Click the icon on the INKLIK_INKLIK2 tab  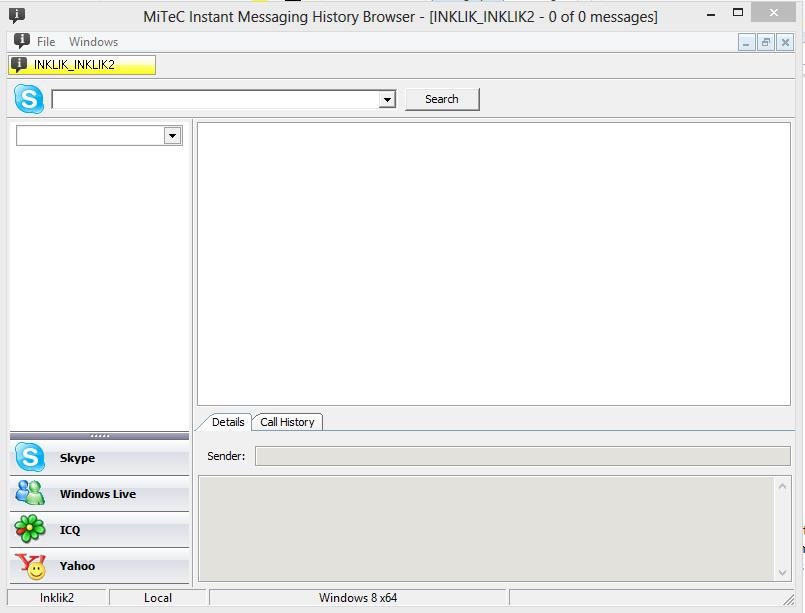tap(19, 65)
